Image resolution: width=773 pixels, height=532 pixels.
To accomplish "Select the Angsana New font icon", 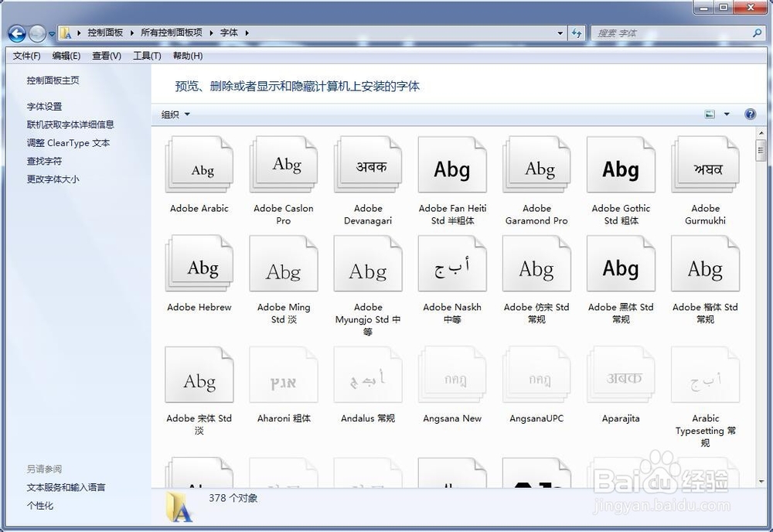I will (452, 375).
